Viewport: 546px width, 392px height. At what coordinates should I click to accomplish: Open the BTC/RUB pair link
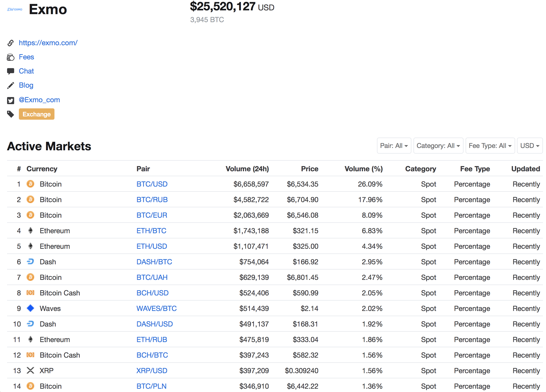(x=152, y=200)
